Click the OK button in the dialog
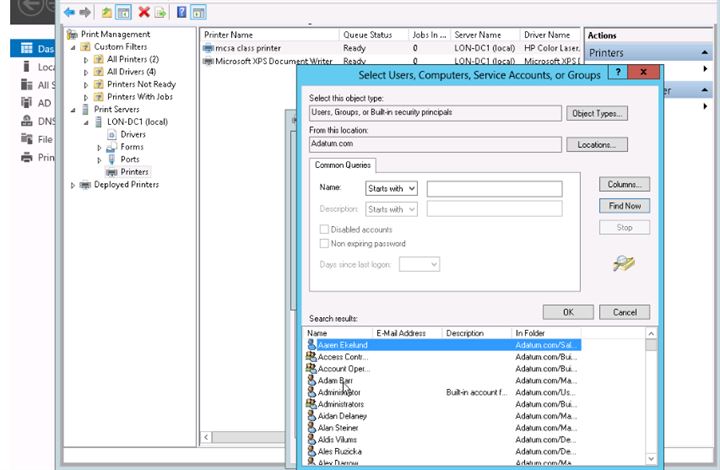Screen dimensions: 720x470 coord(568,312)
